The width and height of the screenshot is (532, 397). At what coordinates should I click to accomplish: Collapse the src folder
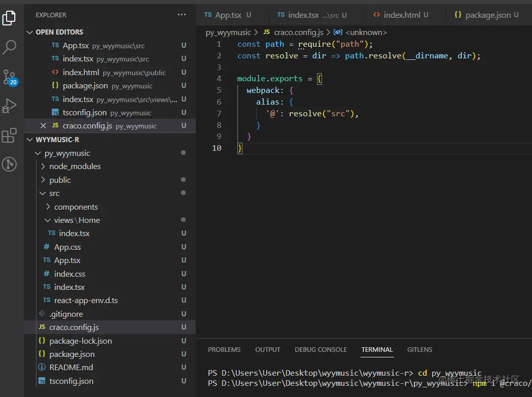(x=43, y=193)
